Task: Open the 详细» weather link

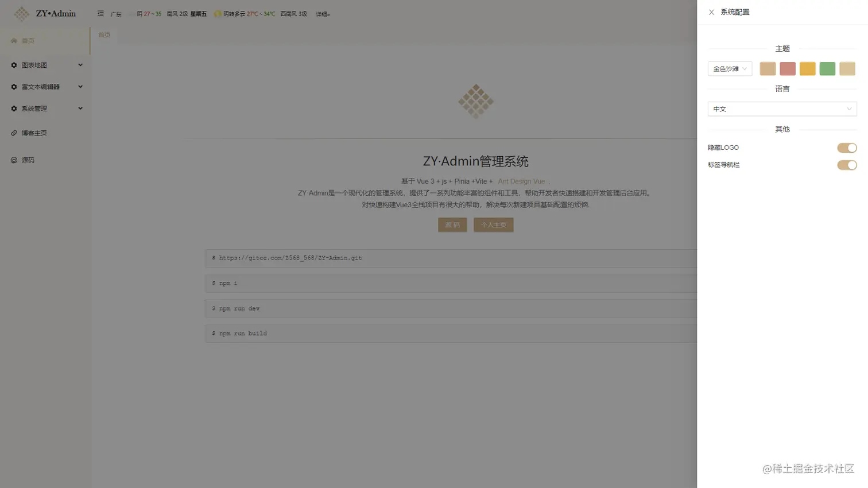Action: [323, 14]
